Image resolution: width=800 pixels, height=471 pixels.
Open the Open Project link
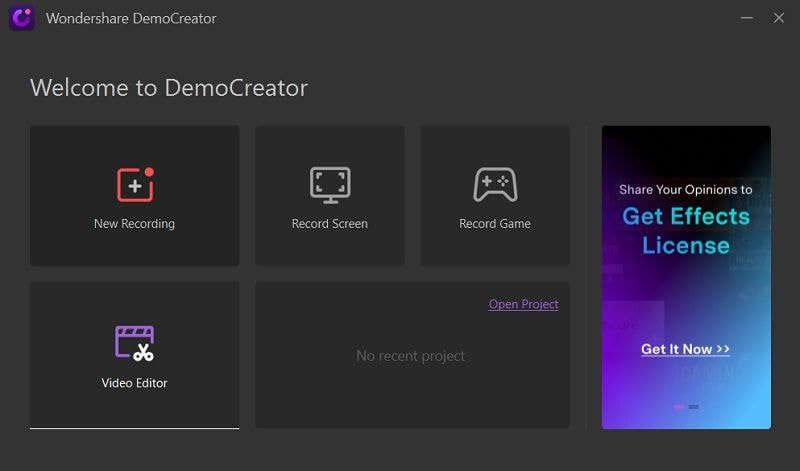[523, 304]
